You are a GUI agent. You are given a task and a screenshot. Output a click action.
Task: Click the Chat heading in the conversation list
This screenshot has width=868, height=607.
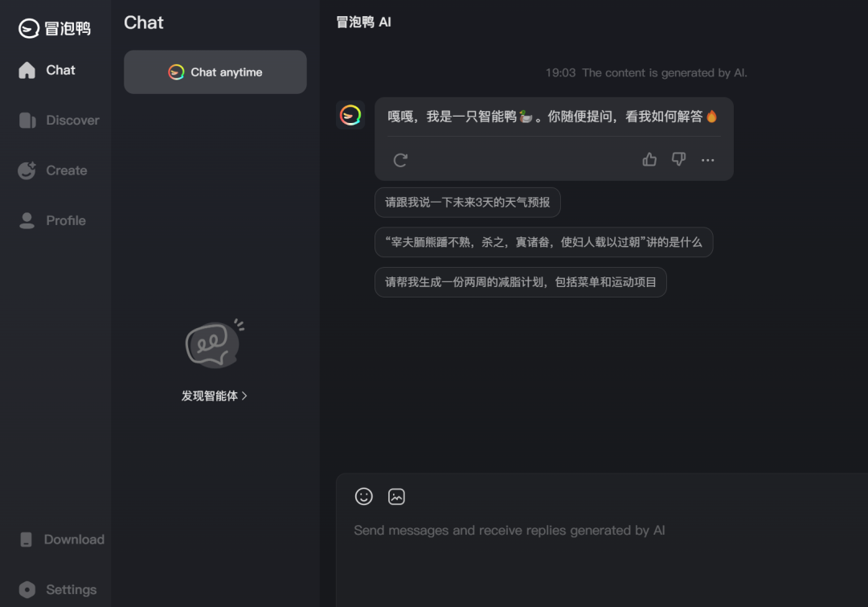click(144, 23)
